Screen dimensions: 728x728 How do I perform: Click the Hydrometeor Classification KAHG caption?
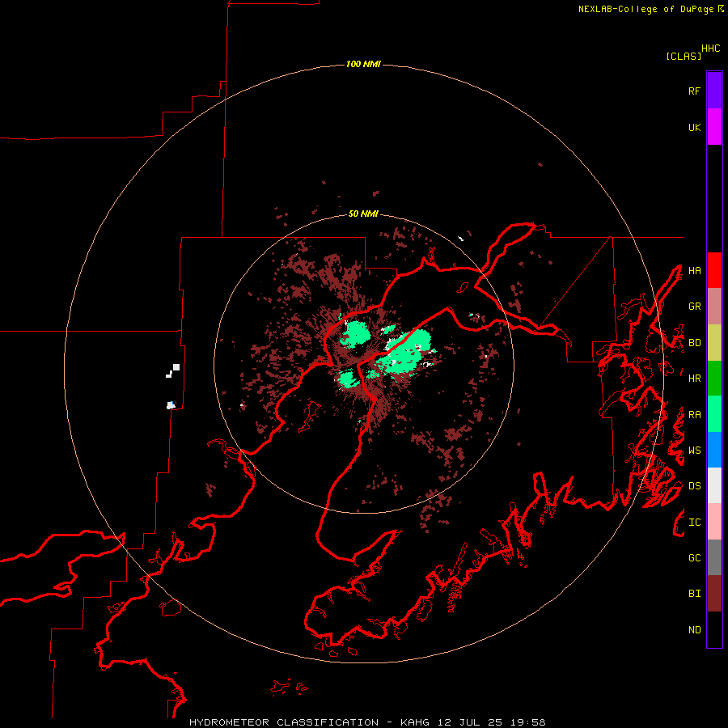tap(367, 722)
